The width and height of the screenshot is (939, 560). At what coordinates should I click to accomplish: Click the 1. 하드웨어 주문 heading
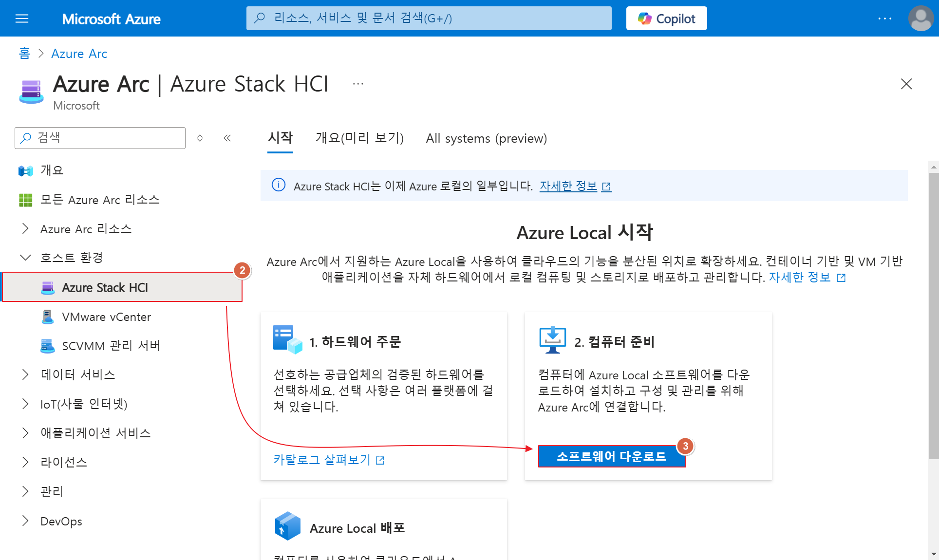tap(355, 342)
